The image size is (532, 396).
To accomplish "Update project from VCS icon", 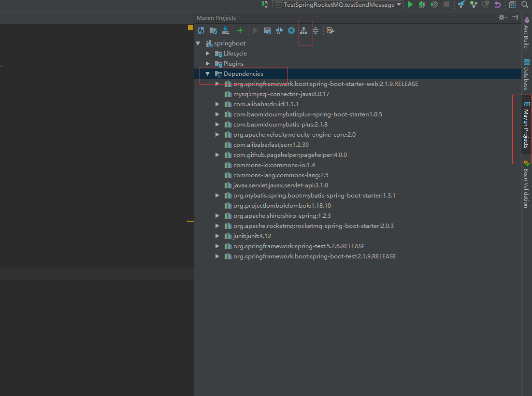I will [461, 4].
